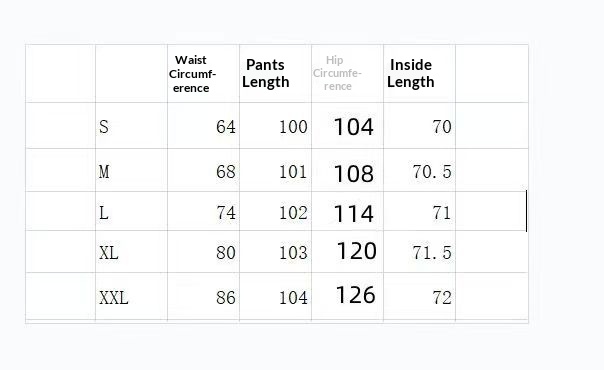Select the Pants Length header cell
This screenshot has height=370, width=604.
point(275,74)
